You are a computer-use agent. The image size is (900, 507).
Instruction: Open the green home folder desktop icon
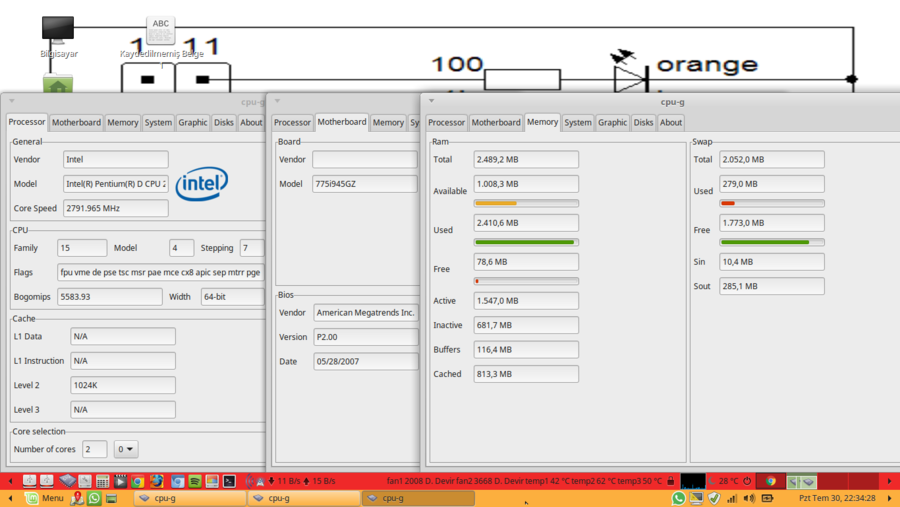pos(57,84)
